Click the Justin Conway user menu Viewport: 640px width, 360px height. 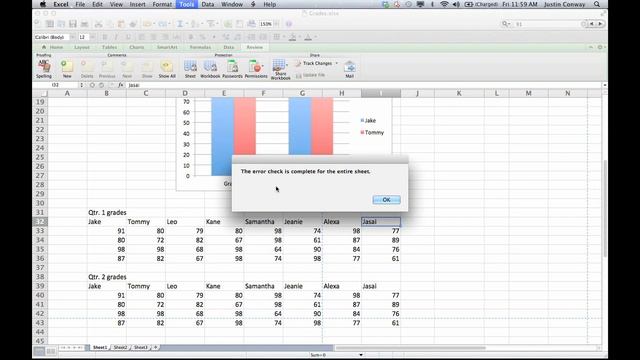click(x=564, y=4)
